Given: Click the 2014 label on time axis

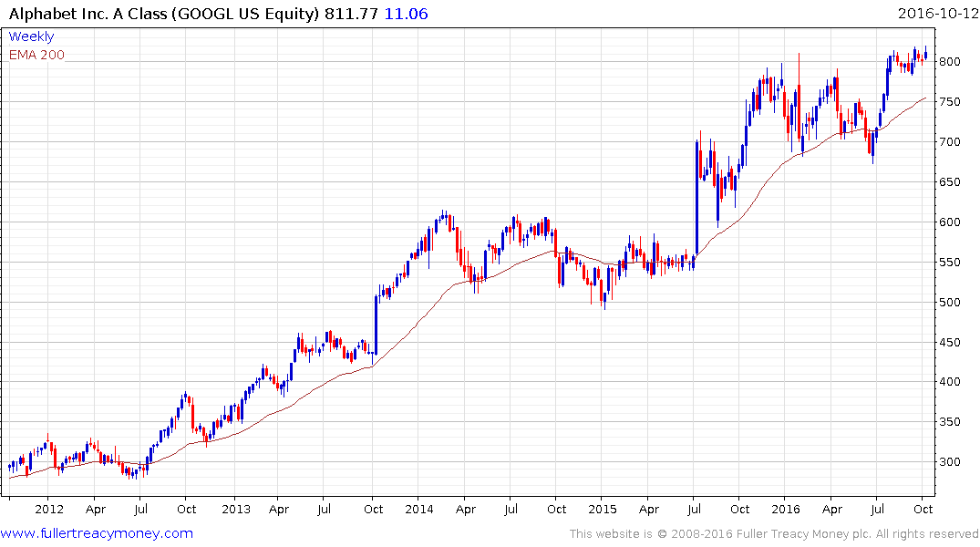Looking at the screenshot, I should coord(419,509).
